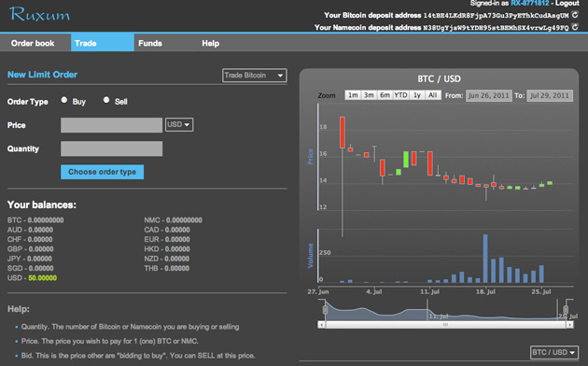Set chart zoom to 1m
This screenshot has height=366, width=588.
point(353,95)
